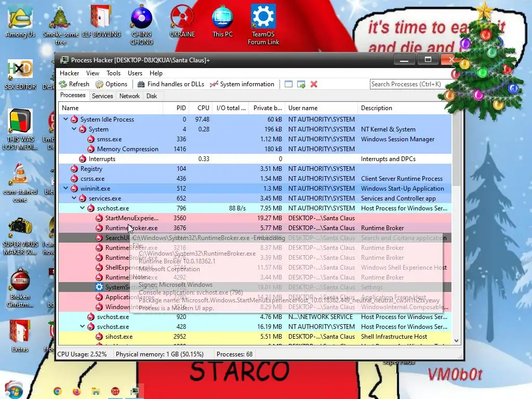532x399 pixels.
Task: Open the cum stained cone VLC icon
Action: pos(20,182)
